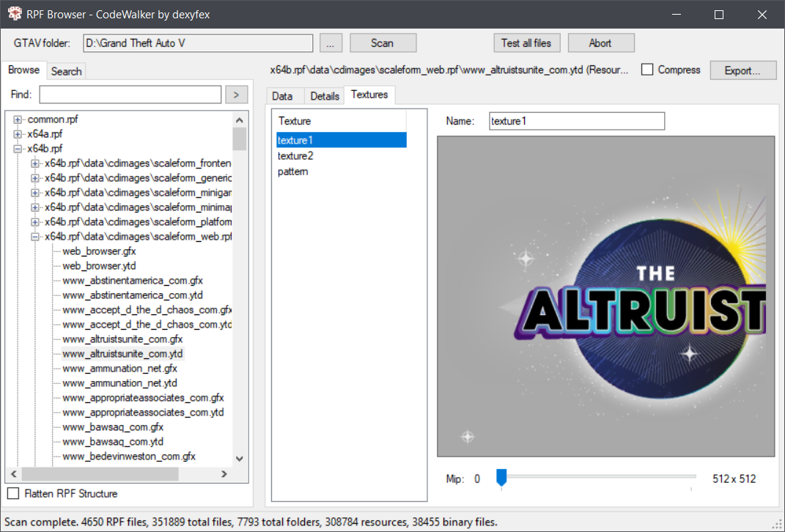Expand the common.rpf tree node
The width and height of the screenshot is (785, 532).
18,119
